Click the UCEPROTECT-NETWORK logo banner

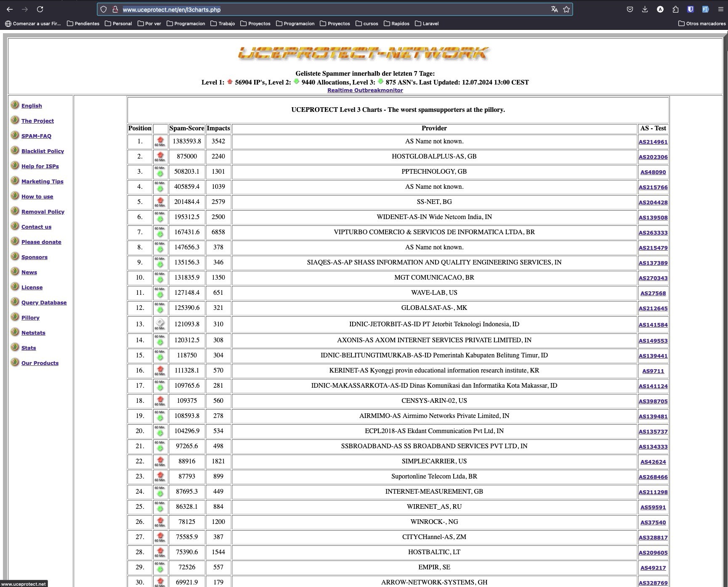click(364, 53)
